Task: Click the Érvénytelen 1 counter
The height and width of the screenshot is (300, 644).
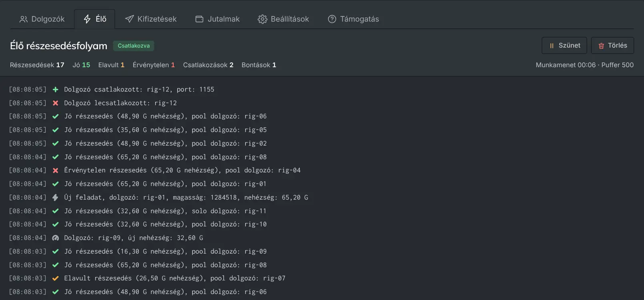Action: pyautogui.click(x=154, y=65)
